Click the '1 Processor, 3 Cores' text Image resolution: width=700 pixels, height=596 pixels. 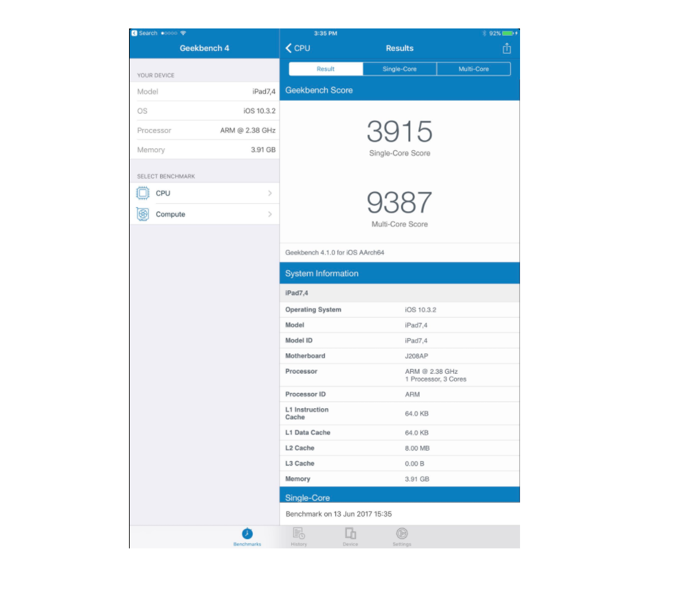pyautogui.click(x=436, y=379)
